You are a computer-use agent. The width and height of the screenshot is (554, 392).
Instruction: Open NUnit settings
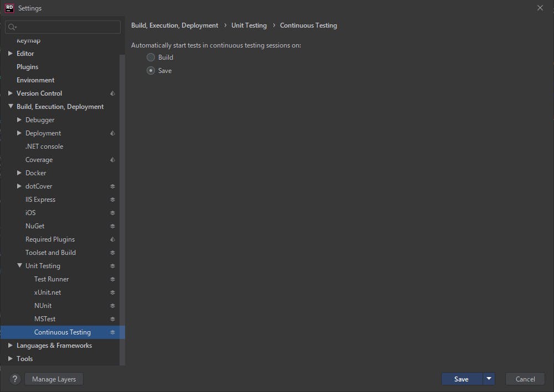tap(43, 306)
